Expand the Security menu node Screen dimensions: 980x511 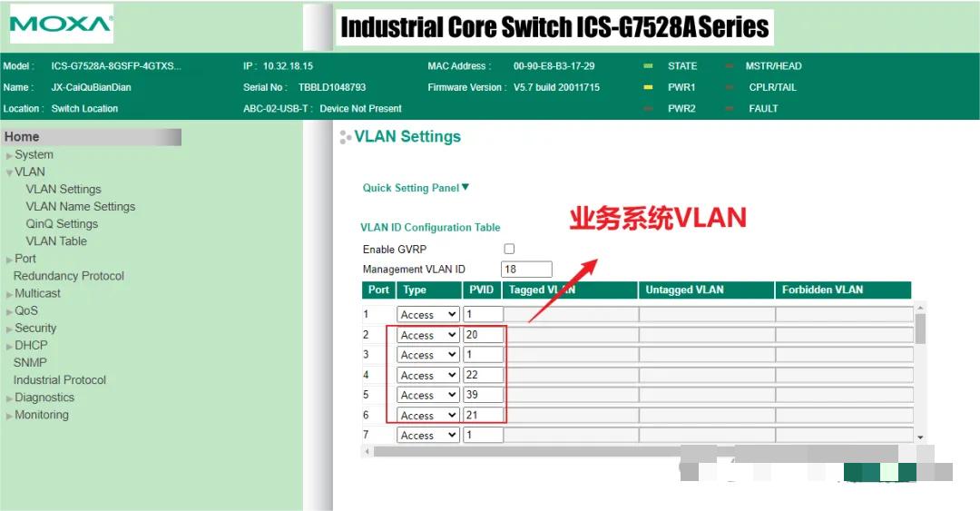coord(9,329)
